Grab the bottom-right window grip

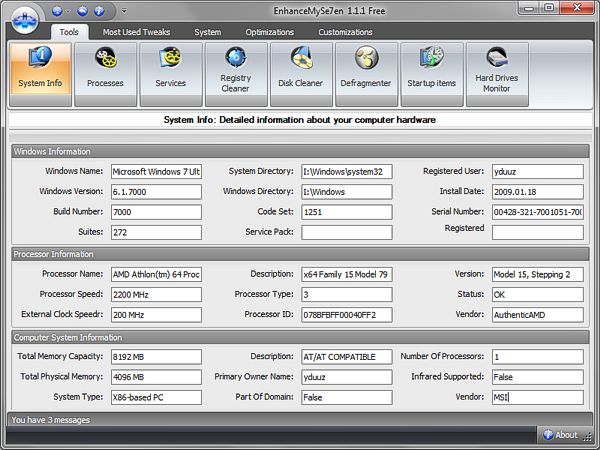pyautogui.click(x=587, y=436)
